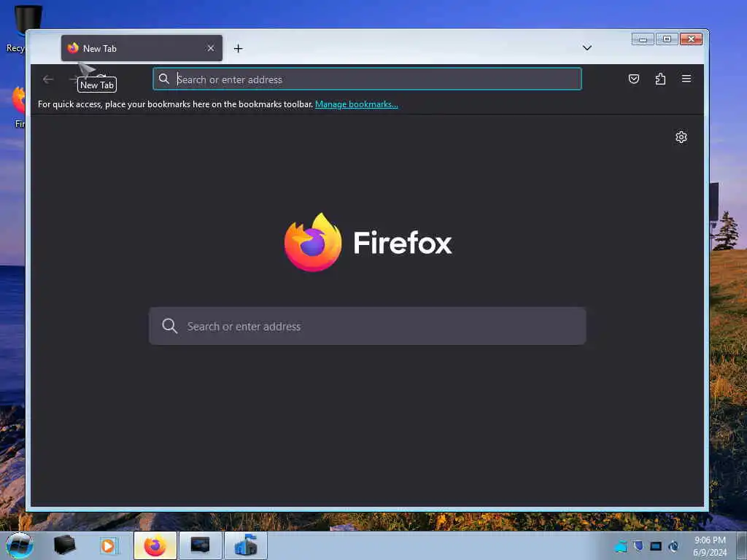Open the Extensions puzzle icon

pos(660,79)
